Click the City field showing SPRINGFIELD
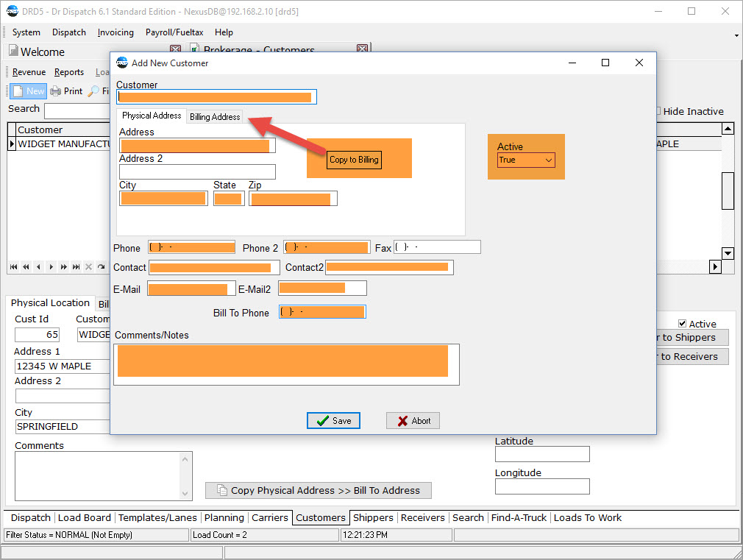Screen dimensions: 743x560 pos(63,426)
